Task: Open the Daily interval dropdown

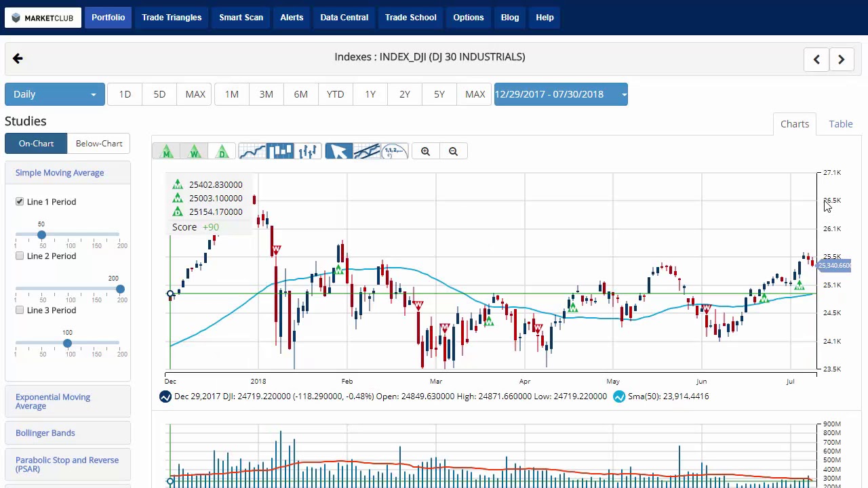Action: [x=54, y=94]
